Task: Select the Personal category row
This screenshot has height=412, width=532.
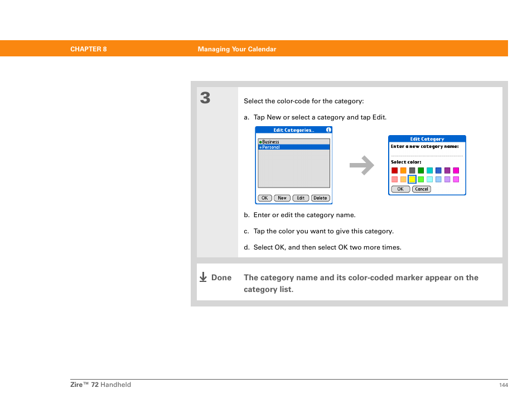Action: coord(294,147)
